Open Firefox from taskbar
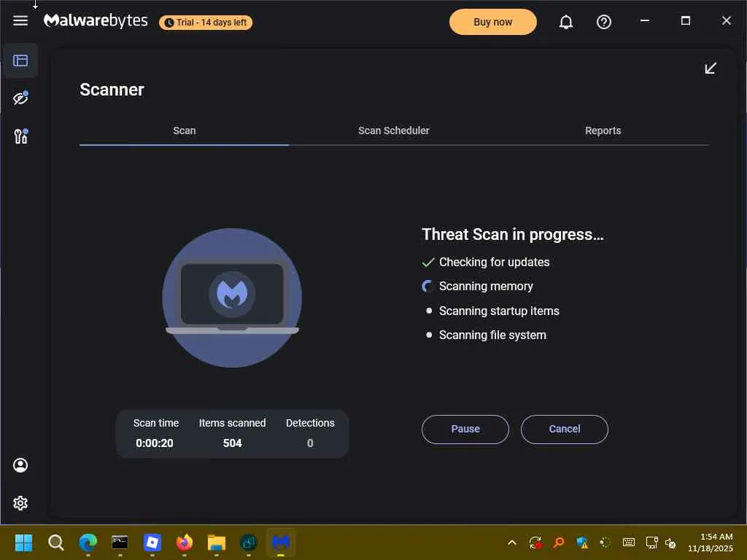 tap(185, 542)
